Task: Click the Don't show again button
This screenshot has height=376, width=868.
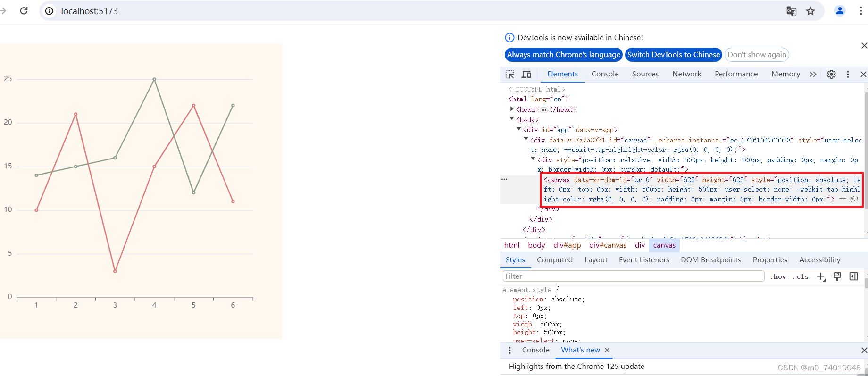Action: pos(757,55)
